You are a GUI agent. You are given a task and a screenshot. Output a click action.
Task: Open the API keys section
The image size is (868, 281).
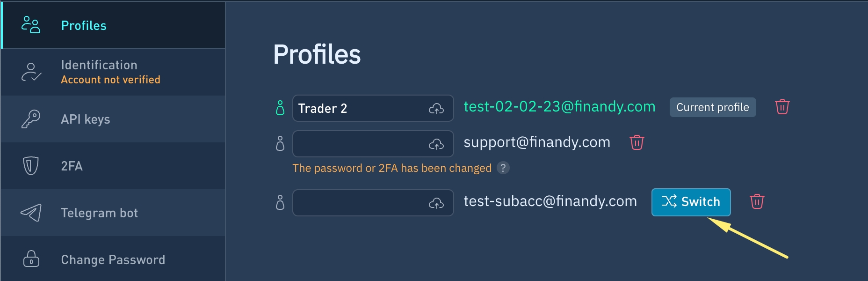[x=113, y=119]
